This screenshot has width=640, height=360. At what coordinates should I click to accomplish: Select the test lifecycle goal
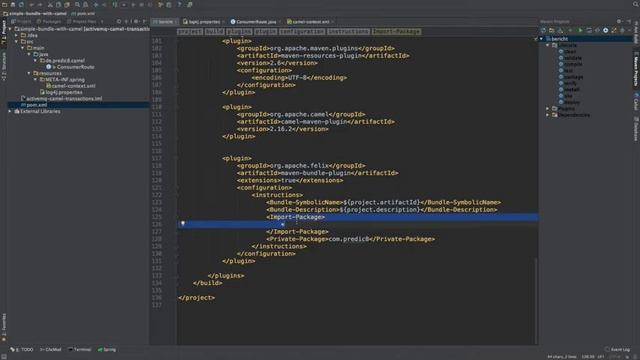[x=566, y=71]
